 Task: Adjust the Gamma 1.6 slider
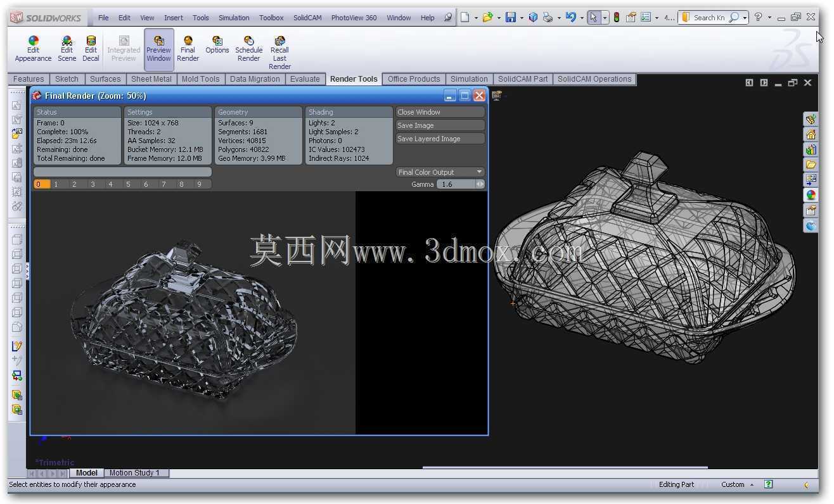coord(461,184)
